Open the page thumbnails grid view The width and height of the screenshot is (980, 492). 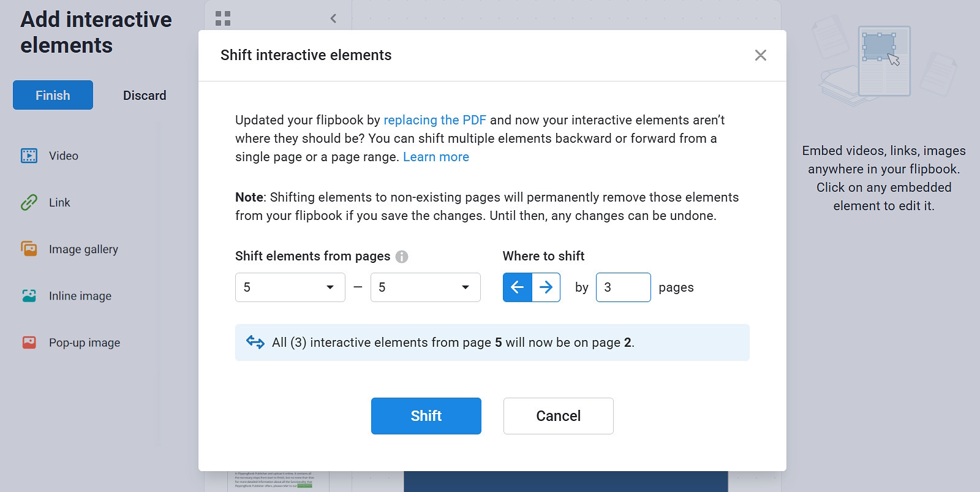tap(223, 18)
